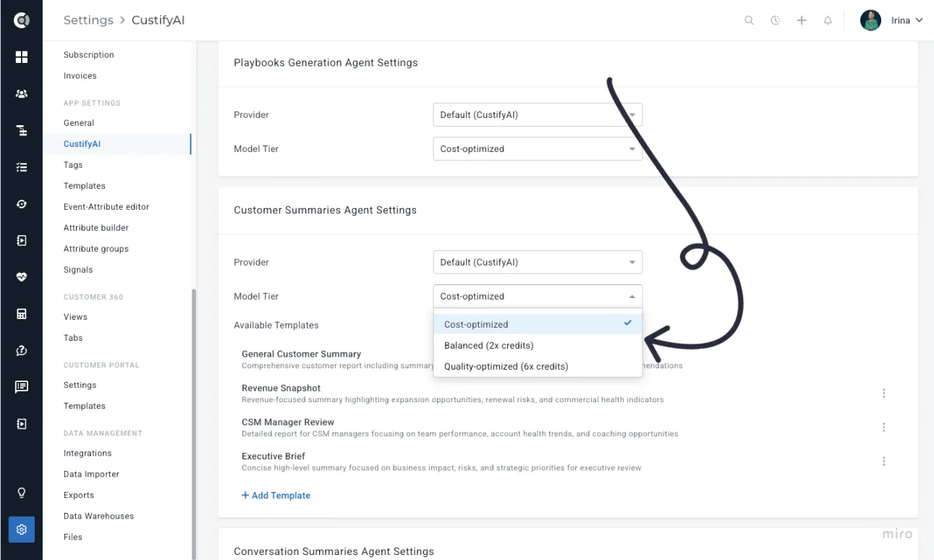
Task: Open the notifications bell
Action: tap(828, 21)
